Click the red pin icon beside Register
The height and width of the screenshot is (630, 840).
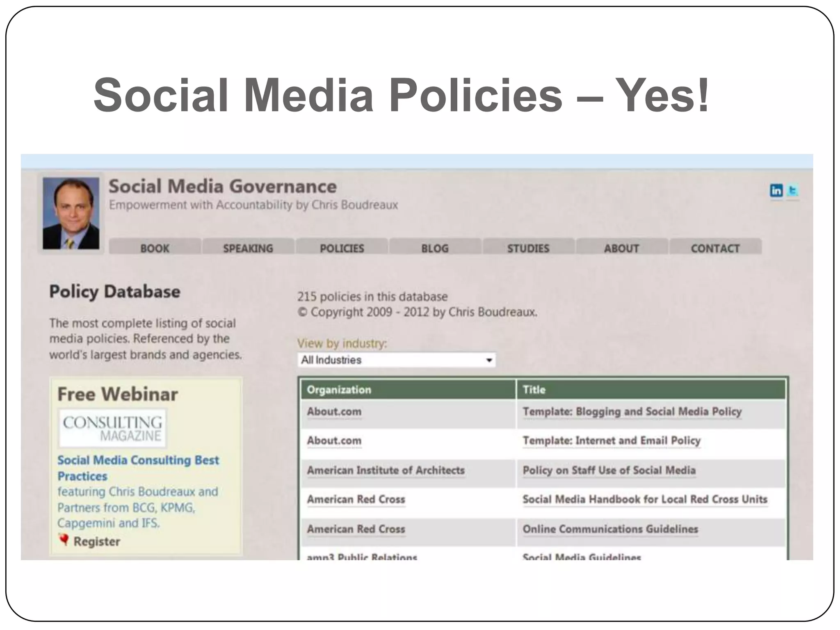64,540
